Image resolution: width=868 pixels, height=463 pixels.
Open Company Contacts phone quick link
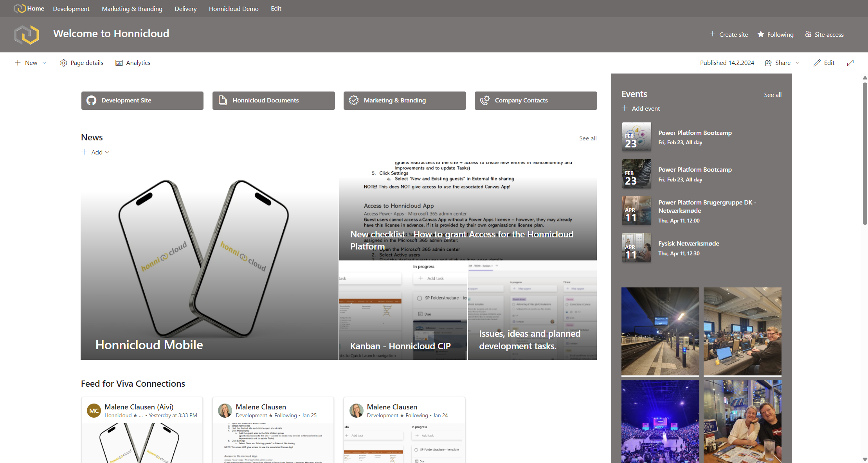536,100
